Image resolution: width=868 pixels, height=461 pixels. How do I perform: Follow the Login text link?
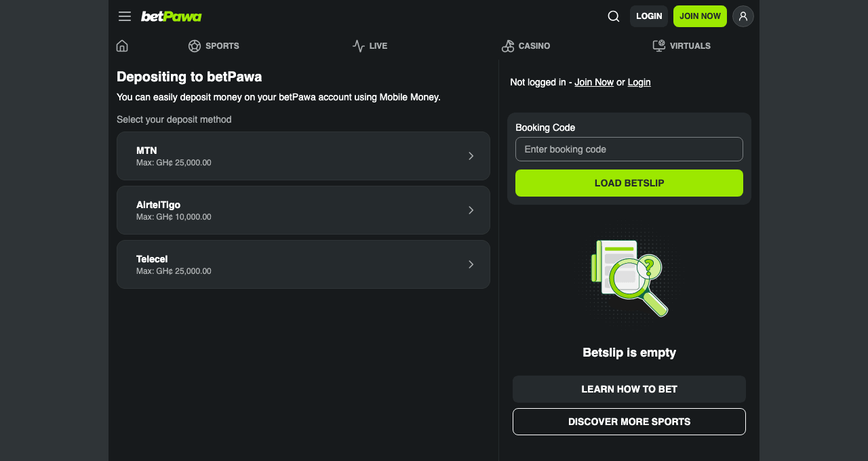pos(639,82)
